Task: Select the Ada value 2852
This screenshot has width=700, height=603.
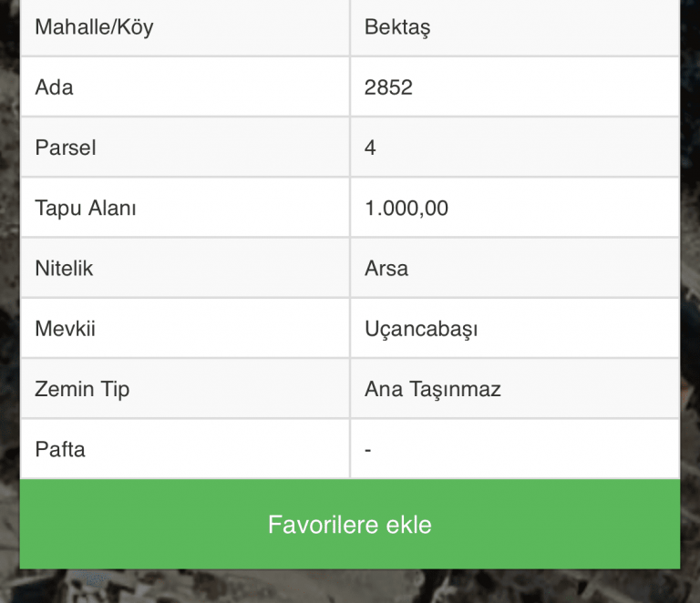Action: point(388,87)
